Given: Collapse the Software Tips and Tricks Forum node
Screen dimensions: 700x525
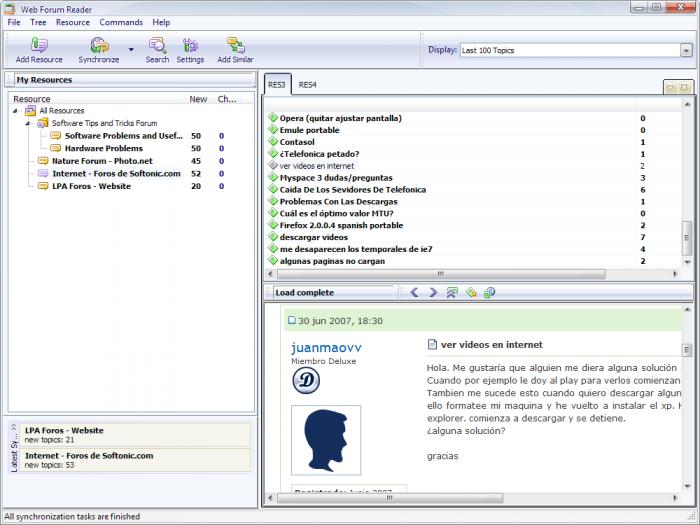Looking at the screenshot, I should (x=28, y=123).
